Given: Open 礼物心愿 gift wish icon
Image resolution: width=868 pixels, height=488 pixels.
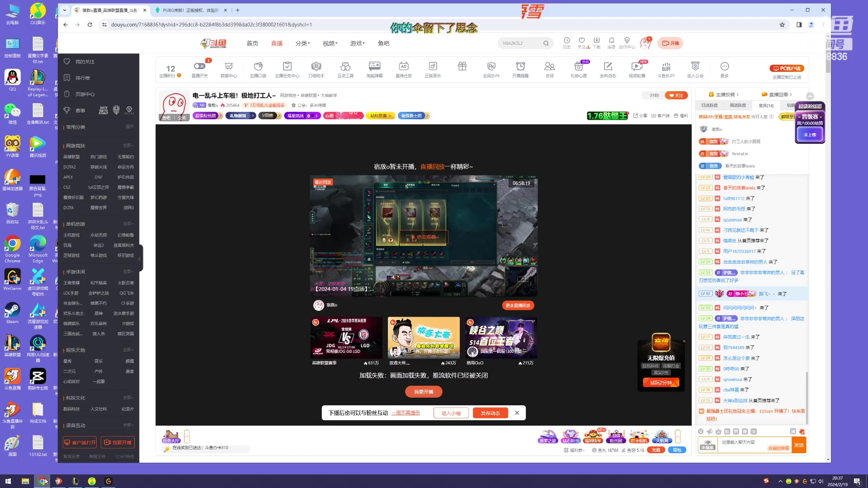Looking at the screenshot, I should (578, 66).
